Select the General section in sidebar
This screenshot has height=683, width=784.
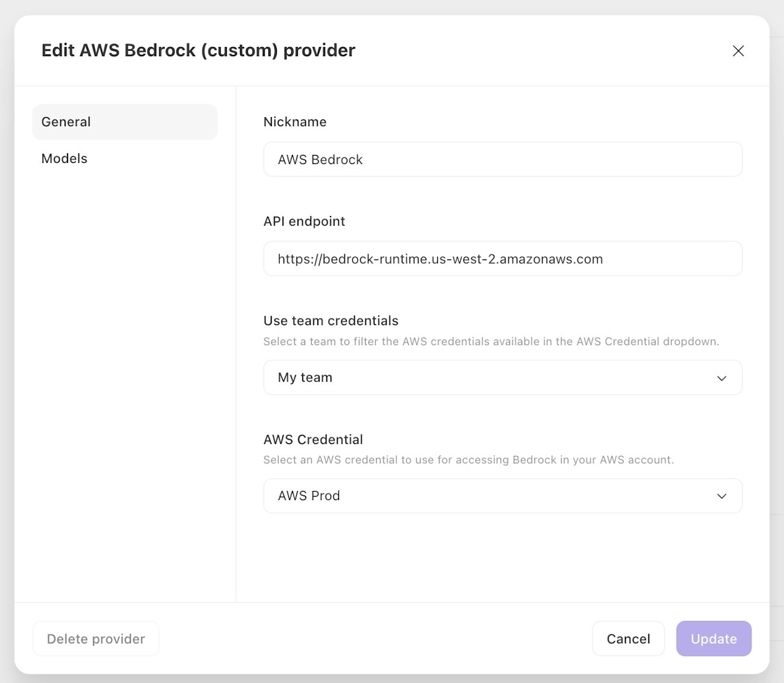pyautogui.click(x=125, y=122)
